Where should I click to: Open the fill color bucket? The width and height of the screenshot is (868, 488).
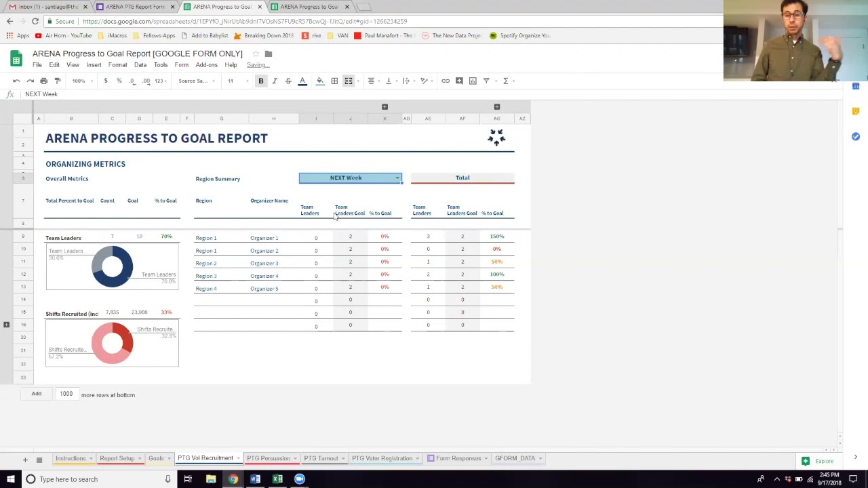pos(320,81)
